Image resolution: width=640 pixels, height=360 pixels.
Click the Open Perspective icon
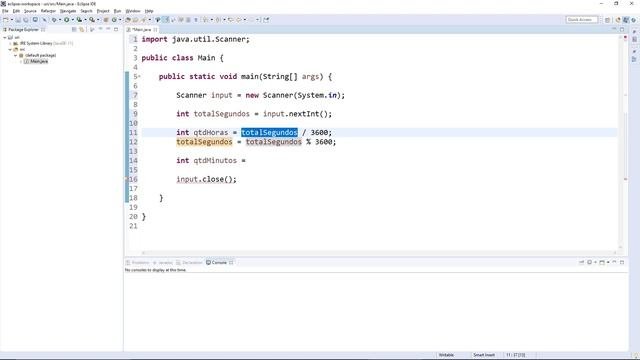(x=608, y=20)
